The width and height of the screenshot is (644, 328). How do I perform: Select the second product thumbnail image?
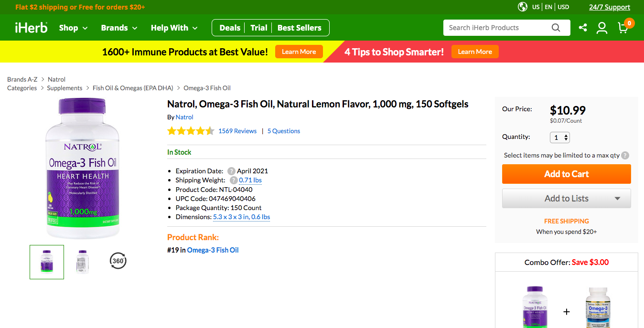83,262
